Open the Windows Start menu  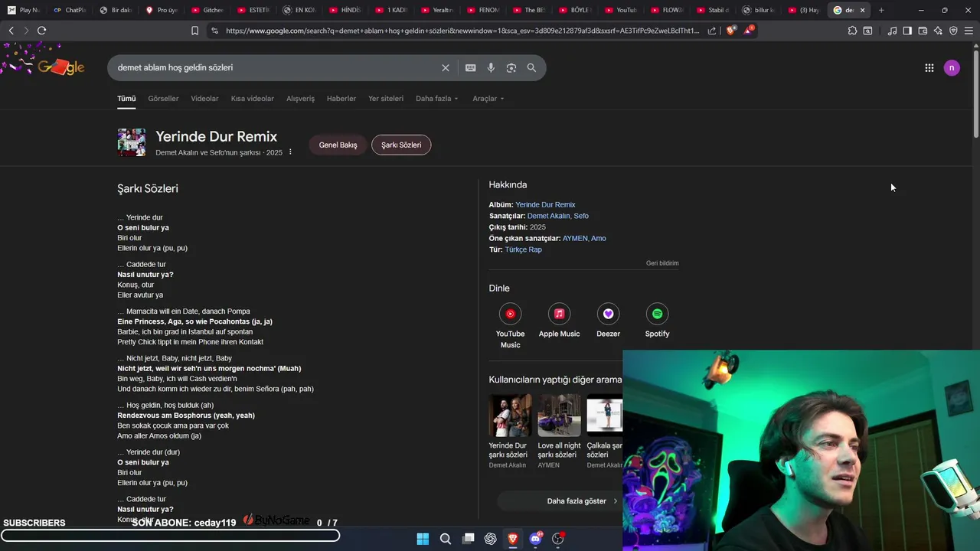pos(423,539)
